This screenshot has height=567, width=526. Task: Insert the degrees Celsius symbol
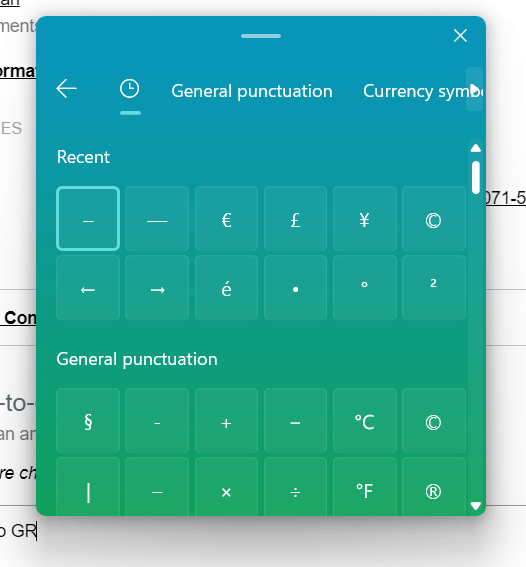click(x=364, y=421)
